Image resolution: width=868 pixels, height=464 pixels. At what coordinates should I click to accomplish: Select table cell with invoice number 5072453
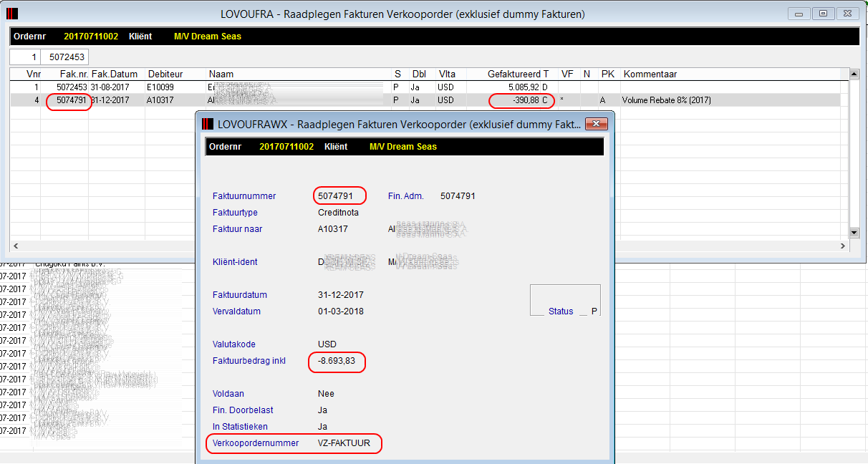coord(71,87)
